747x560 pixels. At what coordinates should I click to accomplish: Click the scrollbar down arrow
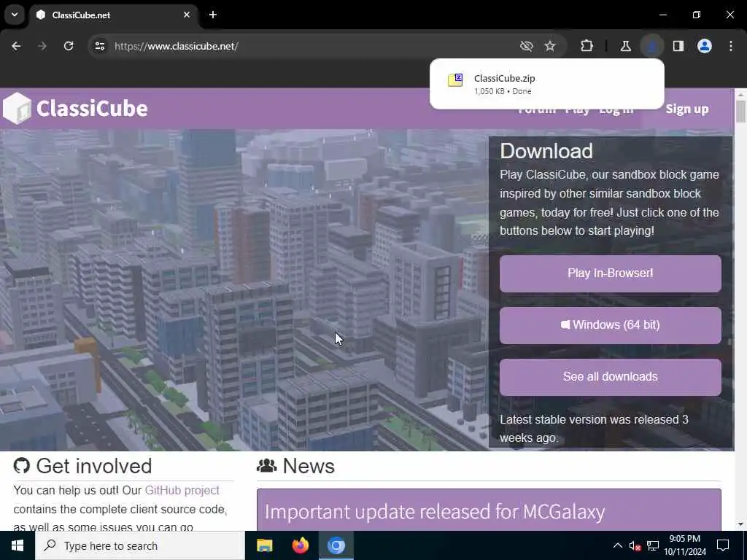[740, 524]
